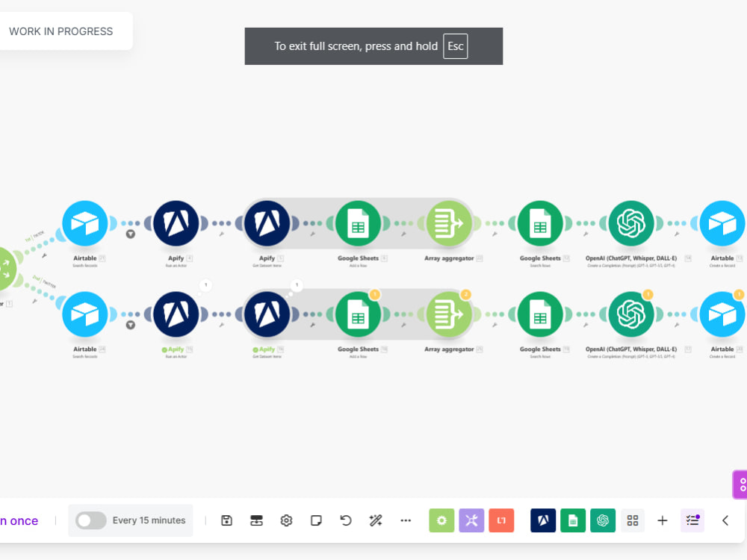Open the more options ellipsis menu

click(x=406, y=520)
